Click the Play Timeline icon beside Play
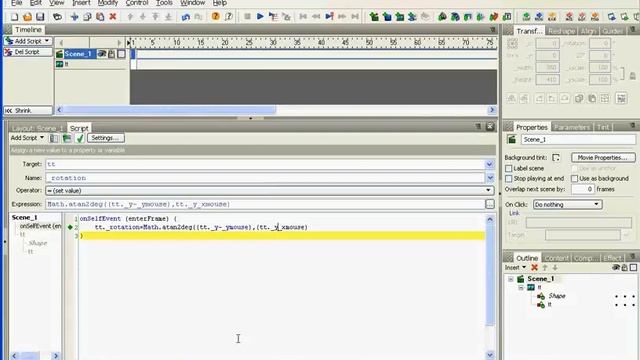The height and width of the screenshot is (360, 640). click(273, 17)
